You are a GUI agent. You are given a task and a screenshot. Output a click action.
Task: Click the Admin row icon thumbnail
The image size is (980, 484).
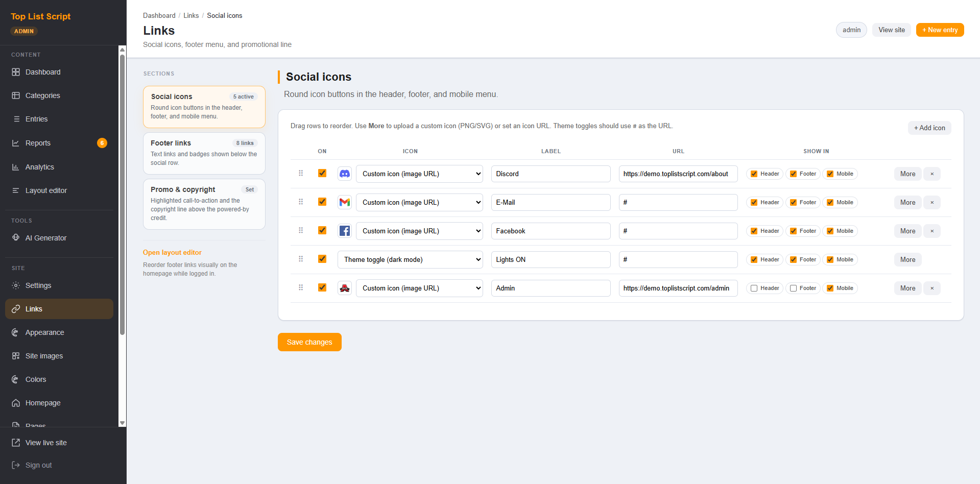[x=345, y=288]
